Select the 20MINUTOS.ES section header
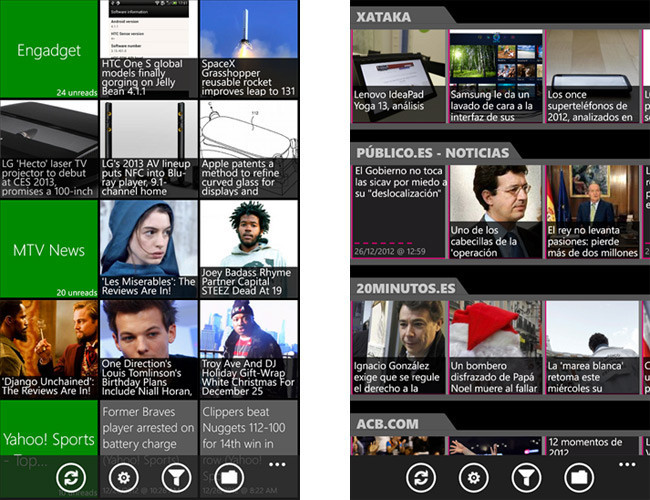The height and width of the screenshot is (500, 650). tap(405, 289)
